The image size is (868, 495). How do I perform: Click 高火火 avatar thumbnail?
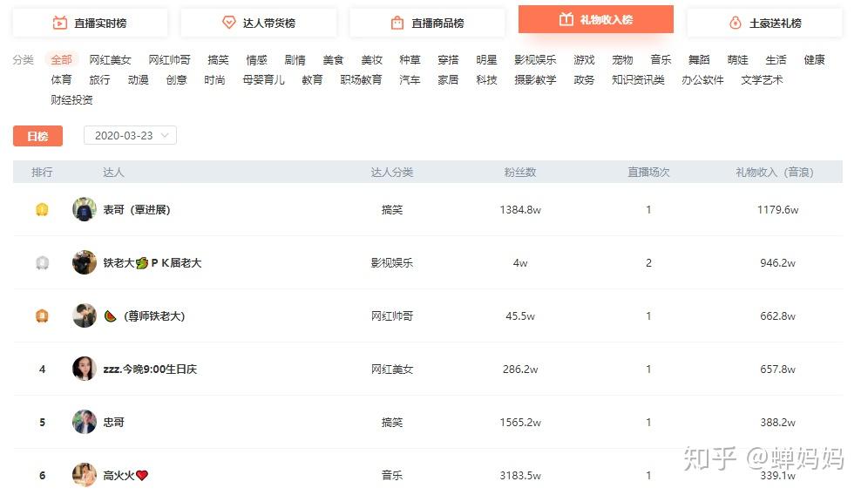click(85, 475)
